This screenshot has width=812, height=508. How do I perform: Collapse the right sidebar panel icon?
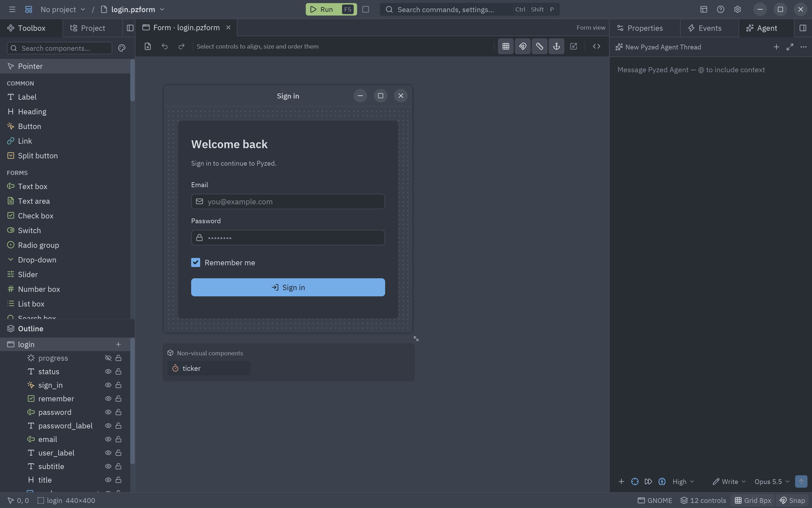(803, 28)
